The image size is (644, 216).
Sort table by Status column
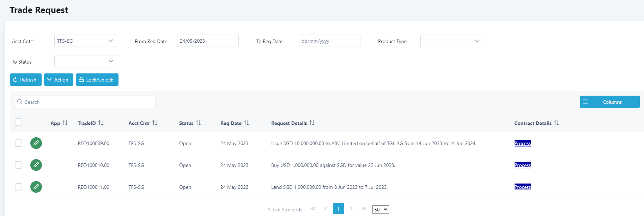point(198,123)
